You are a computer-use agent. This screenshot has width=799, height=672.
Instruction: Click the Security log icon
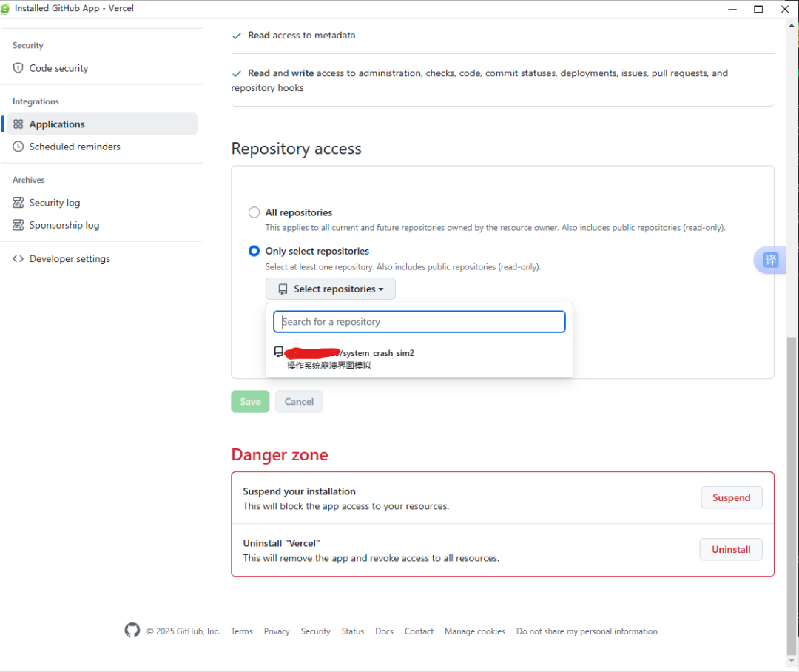(18, 203)
